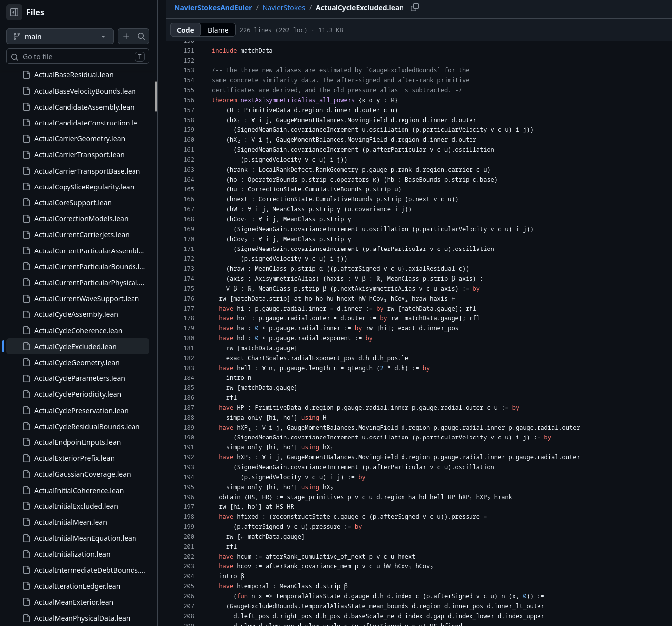This screenshot has width=672, height=626.
Task: Open the main branch dropdown
Action: tap(60, 36)
